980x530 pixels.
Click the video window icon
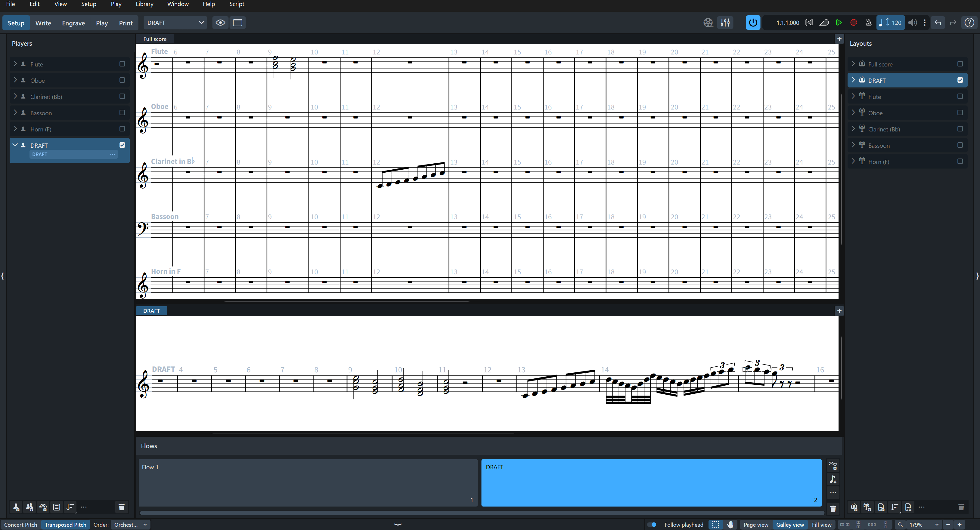coord(708,23)
